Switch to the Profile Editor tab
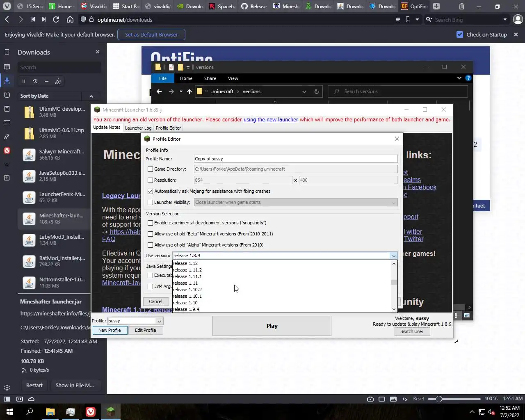This screenshot has width=525, height=420. pyautogui.click(x=168, y=128)
